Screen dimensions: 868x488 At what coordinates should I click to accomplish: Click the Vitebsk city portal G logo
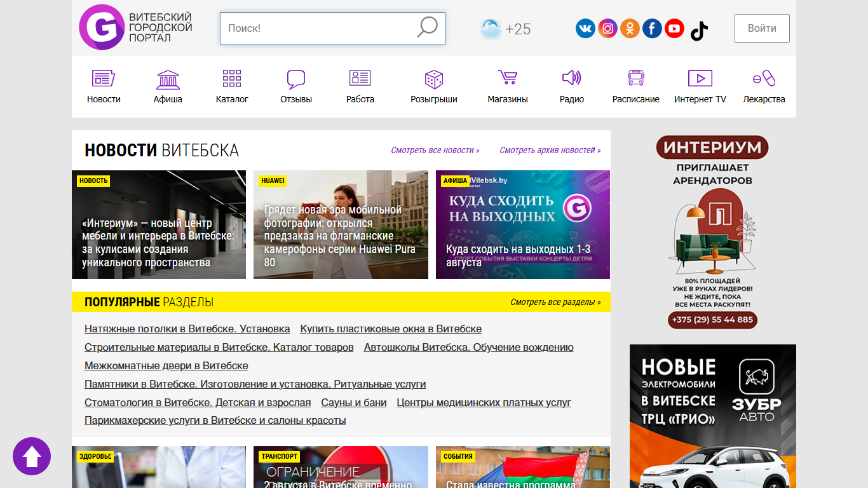[x=102, y=27]
